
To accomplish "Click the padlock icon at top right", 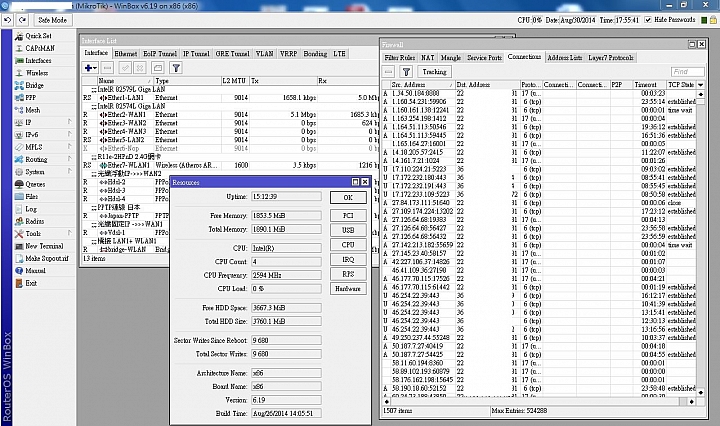I will (714, 20).
